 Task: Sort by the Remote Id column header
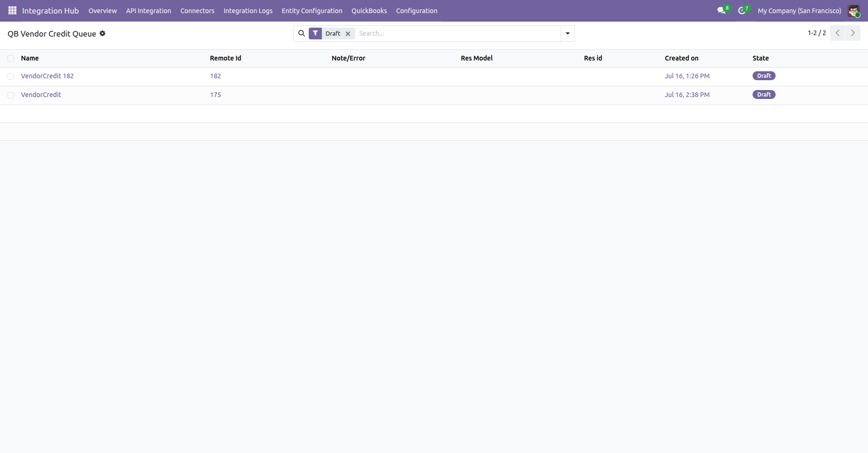(226, 58)
